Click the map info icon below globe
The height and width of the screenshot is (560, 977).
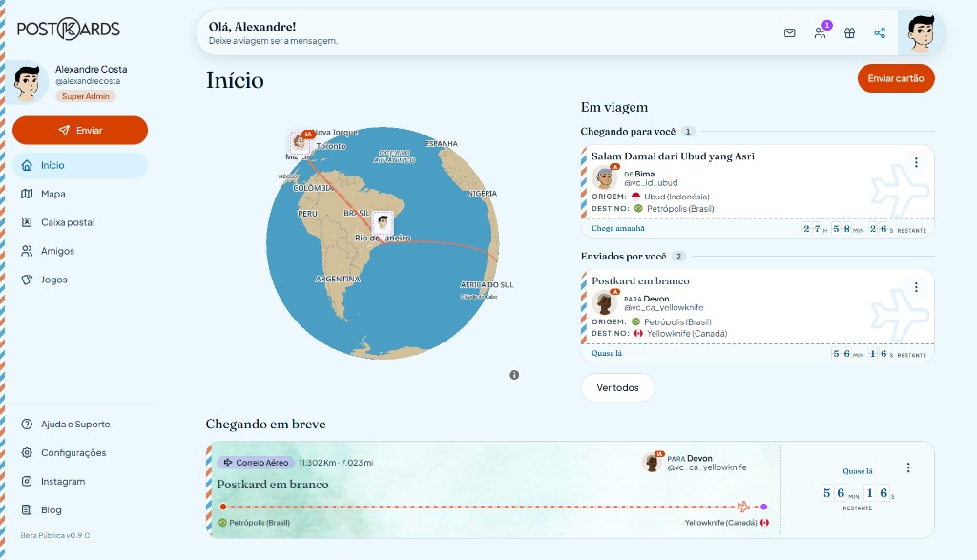coord(514,375)
